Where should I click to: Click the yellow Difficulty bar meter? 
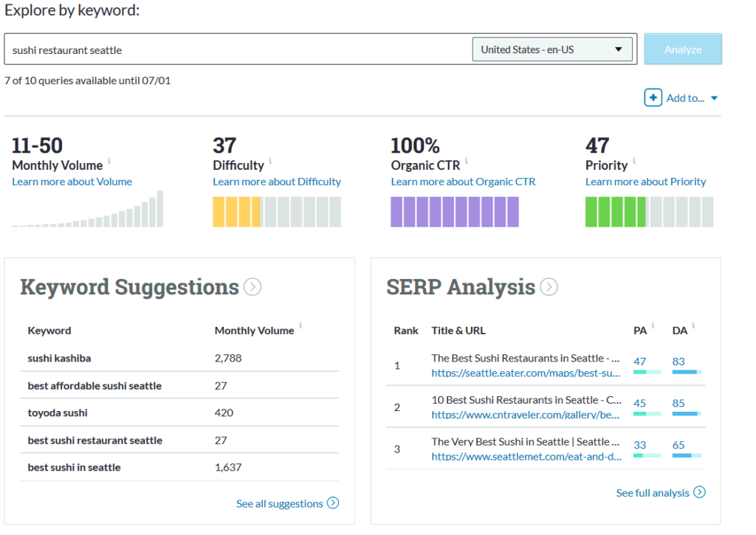pyautogui.click(x=277, y=212)
